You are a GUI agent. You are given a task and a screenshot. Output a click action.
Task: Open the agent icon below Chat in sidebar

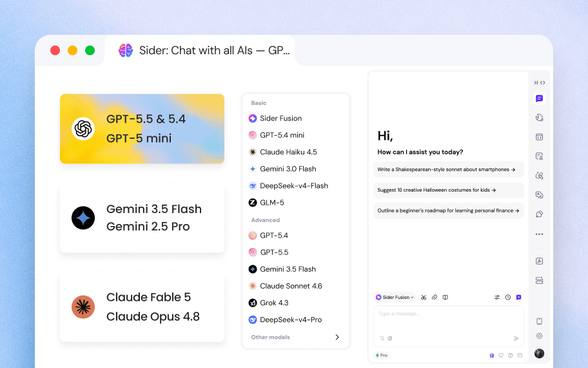(539, 118)
